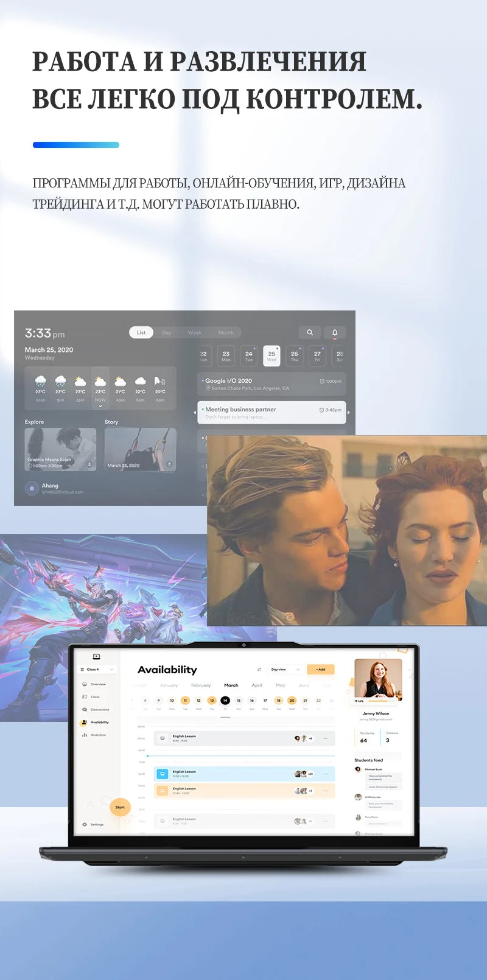487x980 pixels.
Task: Open the Graphic Means Salon thumbnail
Action: point(60,449)
